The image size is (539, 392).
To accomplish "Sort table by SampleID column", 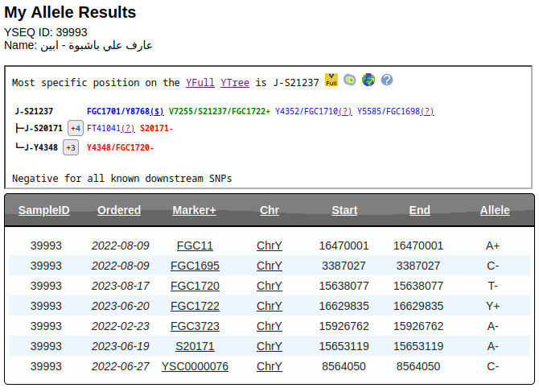I will pyautogui.click(x=44, y=210).
